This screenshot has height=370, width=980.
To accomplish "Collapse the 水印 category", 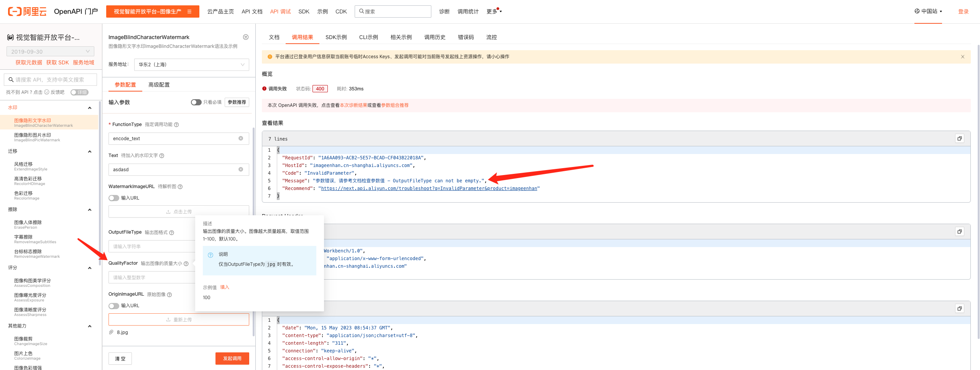I will 90,108.
